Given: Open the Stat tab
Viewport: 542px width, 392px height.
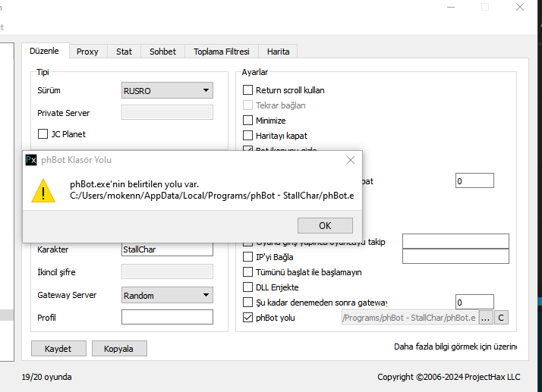Looking at the screenshot, I should tap(124, 52).
